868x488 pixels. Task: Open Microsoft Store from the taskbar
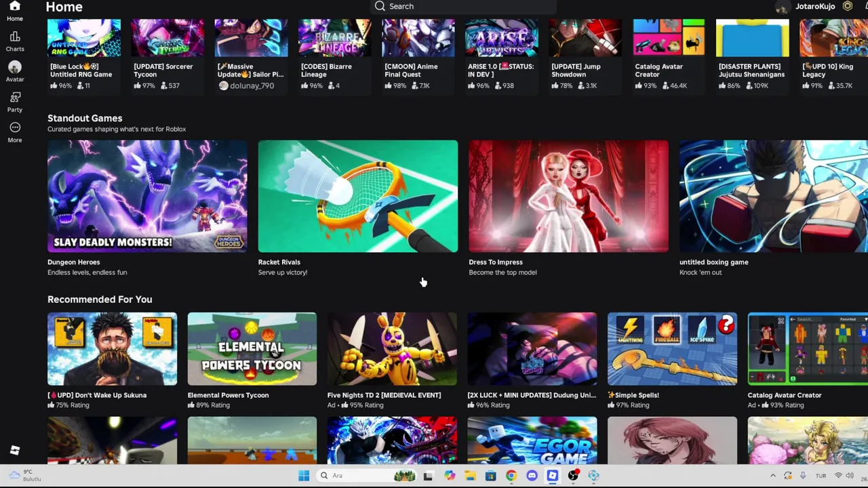[x=490, y=476]
